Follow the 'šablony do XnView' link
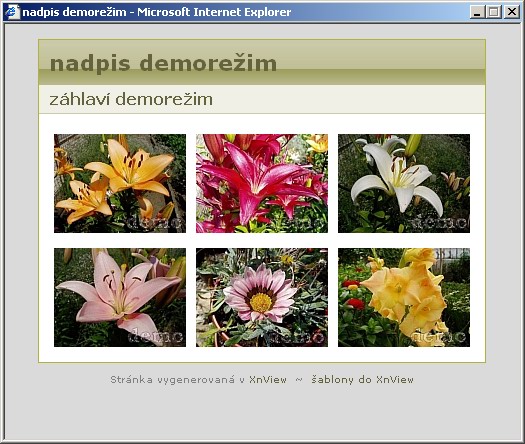The height and width of the screenshot is (444, 525). tap(362, 380)
